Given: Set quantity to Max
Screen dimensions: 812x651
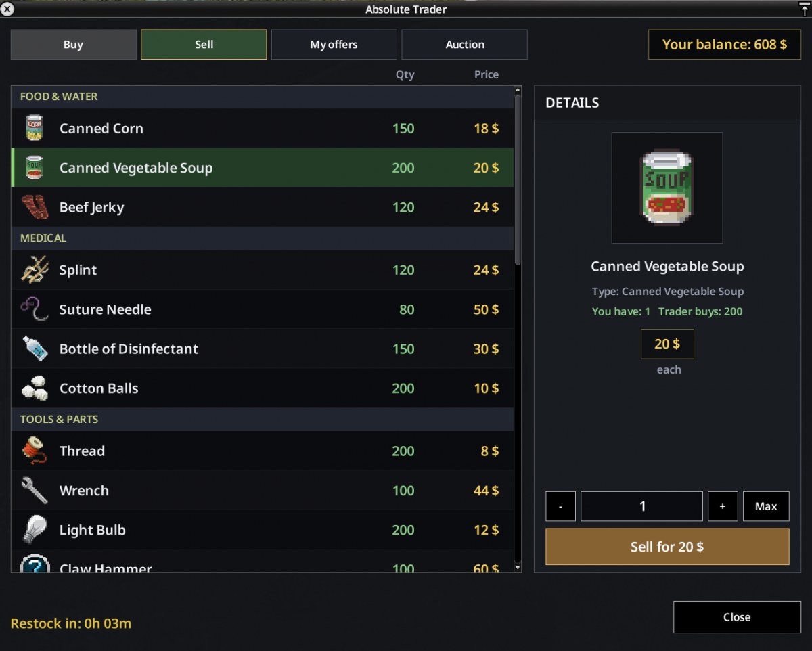Looking at the screenshot, I should pos(766,506).
